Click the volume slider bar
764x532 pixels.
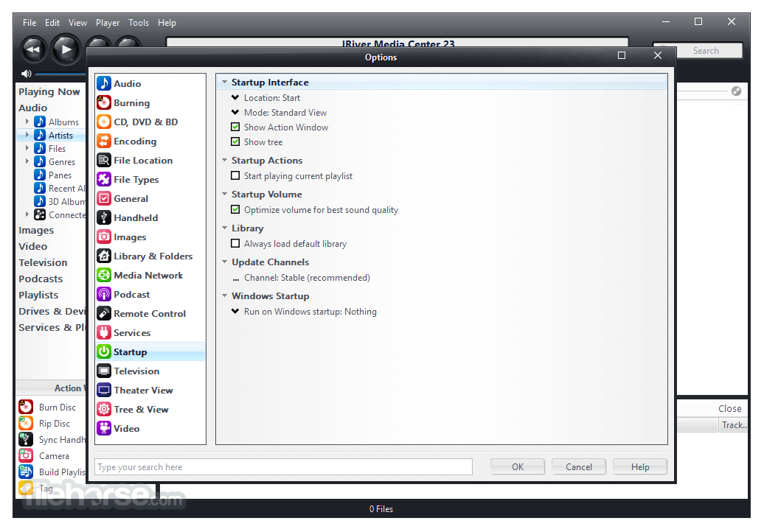point(60,74)
